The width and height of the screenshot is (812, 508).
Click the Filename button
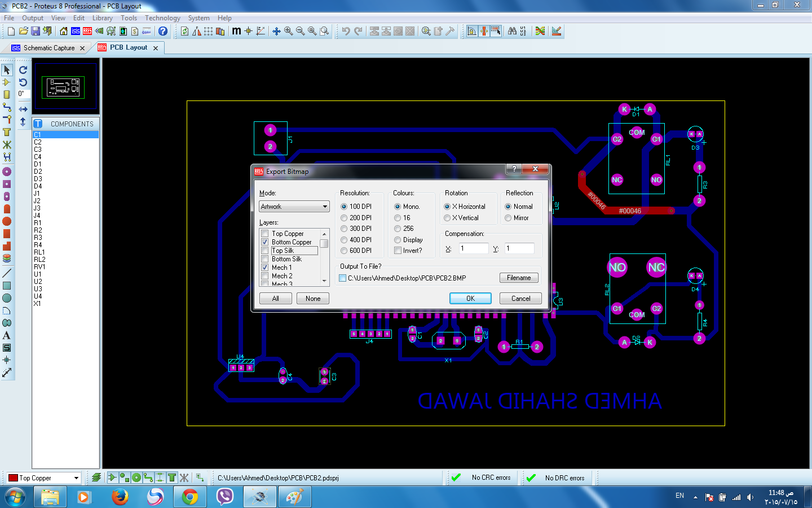pos(519,278)
